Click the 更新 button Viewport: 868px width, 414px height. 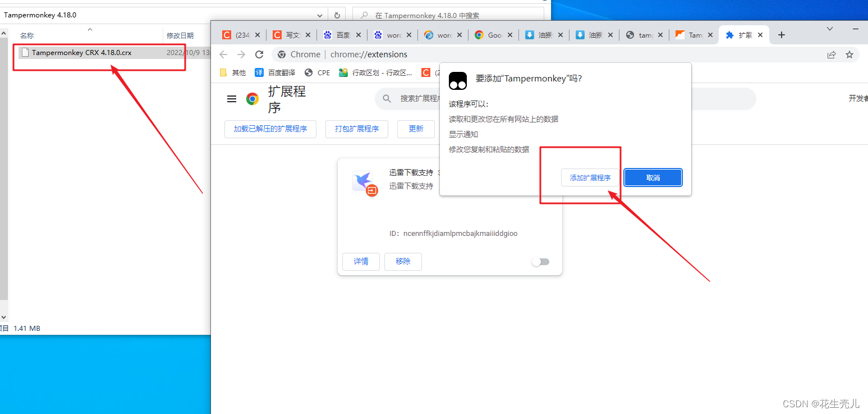(x=416, y=129)
